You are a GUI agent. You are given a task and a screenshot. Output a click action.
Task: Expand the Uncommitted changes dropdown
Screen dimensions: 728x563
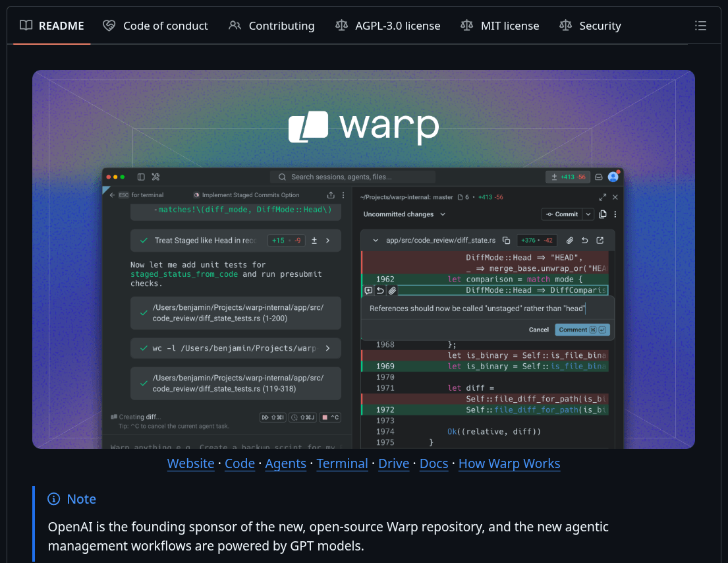(443, 213)
